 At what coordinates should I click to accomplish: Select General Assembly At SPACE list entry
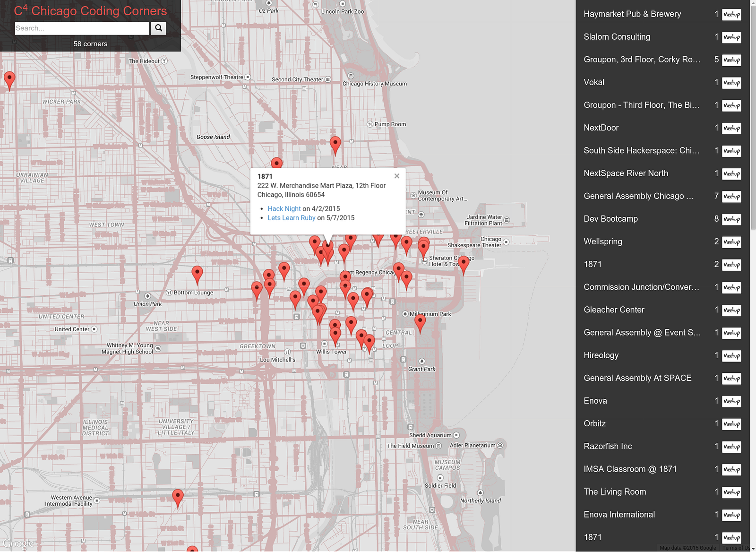click(637, 378)
